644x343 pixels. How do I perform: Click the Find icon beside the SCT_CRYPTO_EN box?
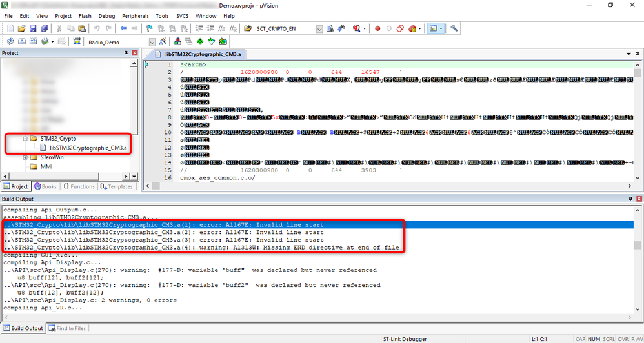[x=330, y=29]
